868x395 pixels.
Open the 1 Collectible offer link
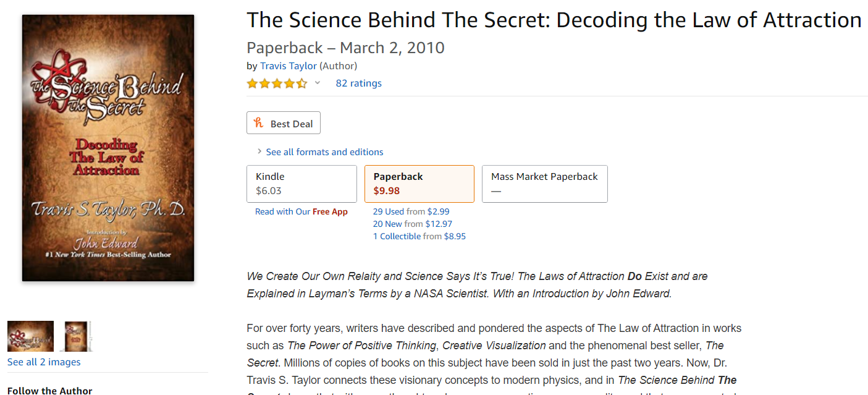click(397, 236)
